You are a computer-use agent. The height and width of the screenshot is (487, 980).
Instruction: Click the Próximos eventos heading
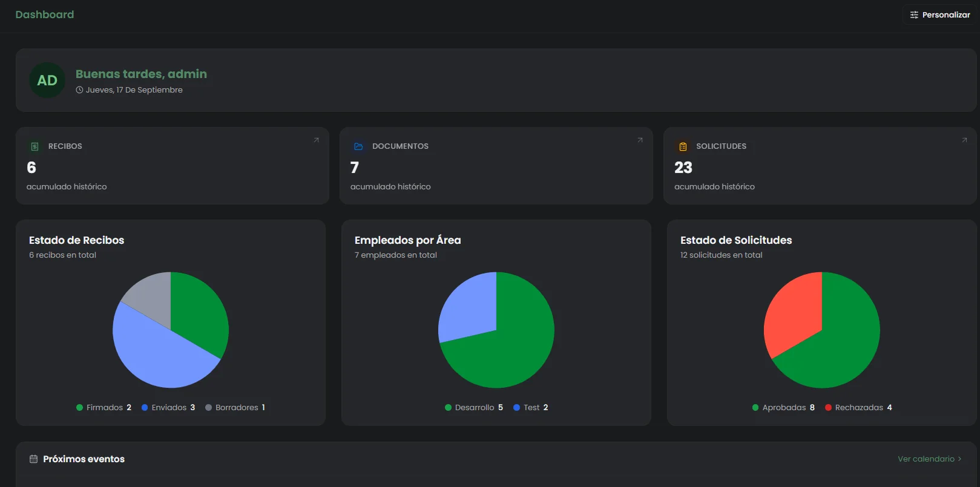pyautogui.click(x=84, y=459)
